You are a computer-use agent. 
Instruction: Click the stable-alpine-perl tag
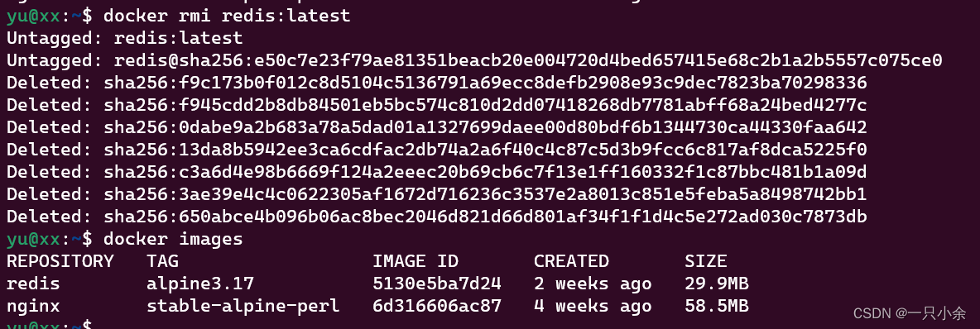coord(243,306)
